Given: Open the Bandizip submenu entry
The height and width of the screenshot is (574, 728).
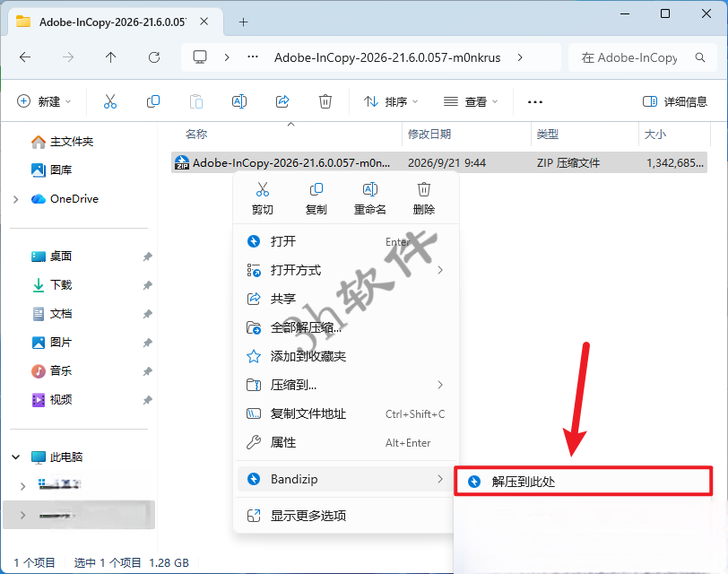Looking at the screenshot, I should 346,479.
